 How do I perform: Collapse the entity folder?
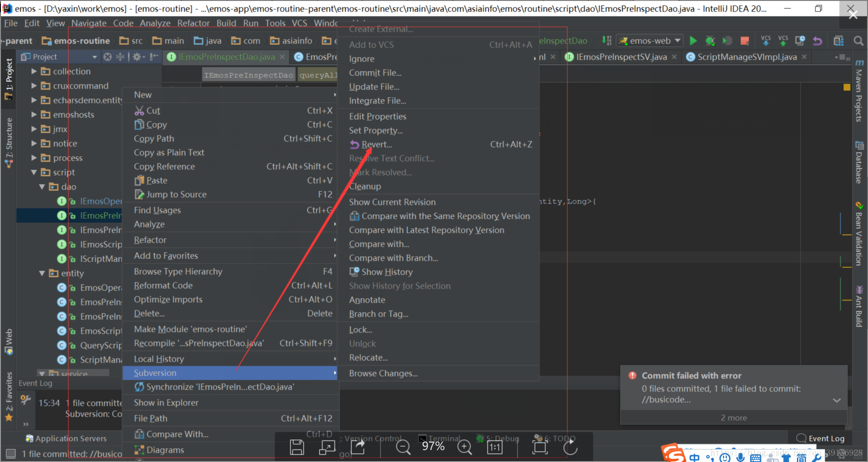tap(42, 273)
